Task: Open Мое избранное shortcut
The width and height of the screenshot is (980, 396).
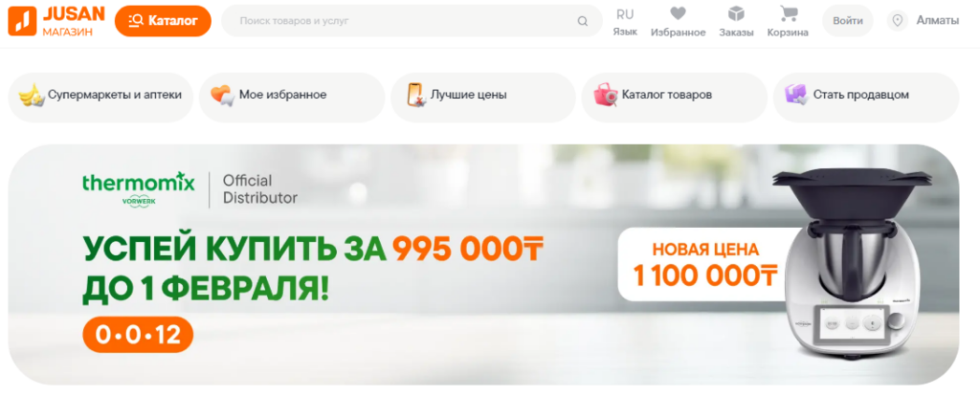Action: point(292,97)
